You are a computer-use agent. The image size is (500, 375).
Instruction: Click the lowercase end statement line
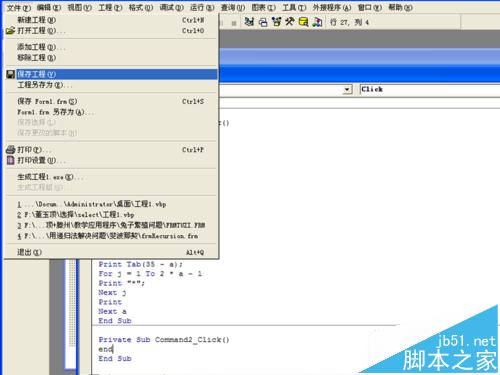click(x=106, y=349)
